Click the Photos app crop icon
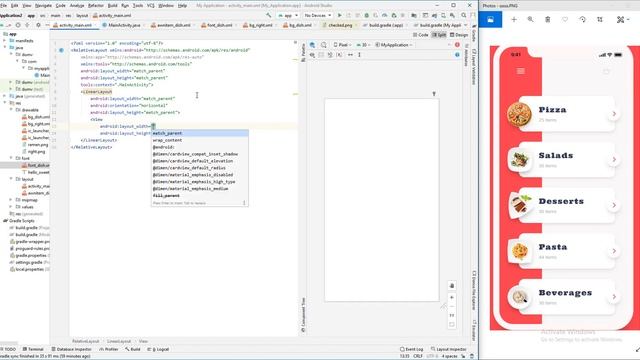Screen dimensions: 640x360 coord(600,20)
